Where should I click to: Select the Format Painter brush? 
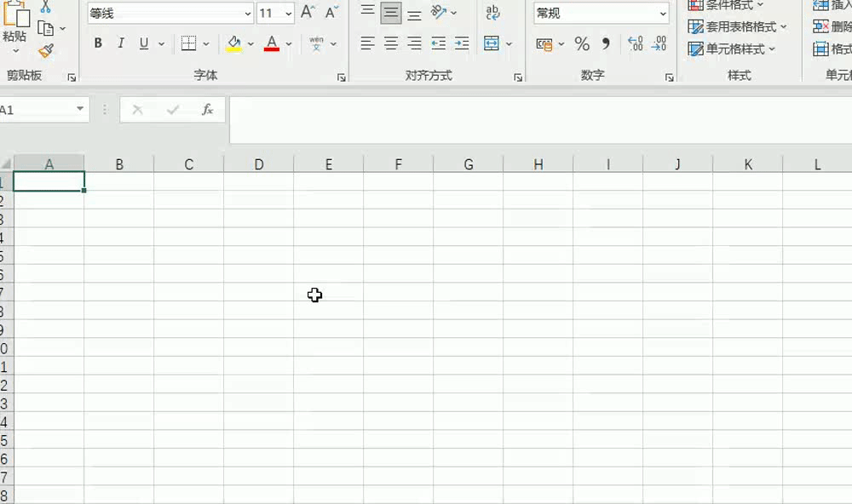coord(46,51)
